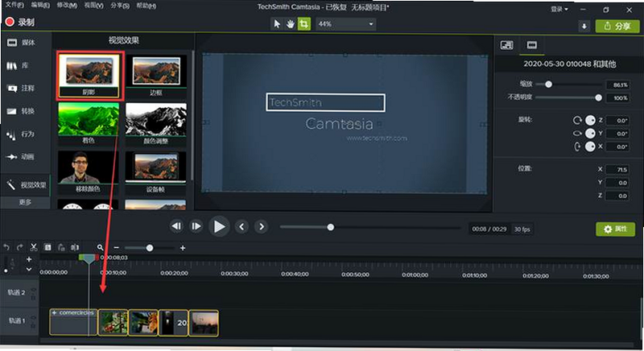Step forward one frame in playback controls
This screenshot has height=351, width=644.
(x=196, y=226)
